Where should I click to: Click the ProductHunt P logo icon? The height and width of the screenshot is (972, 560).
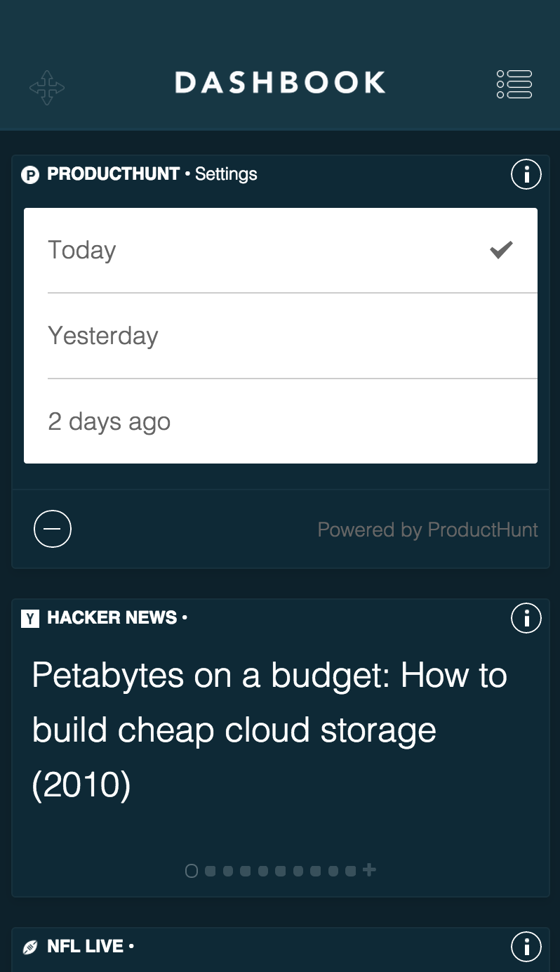pyautogui.click(x=30, y=175)
